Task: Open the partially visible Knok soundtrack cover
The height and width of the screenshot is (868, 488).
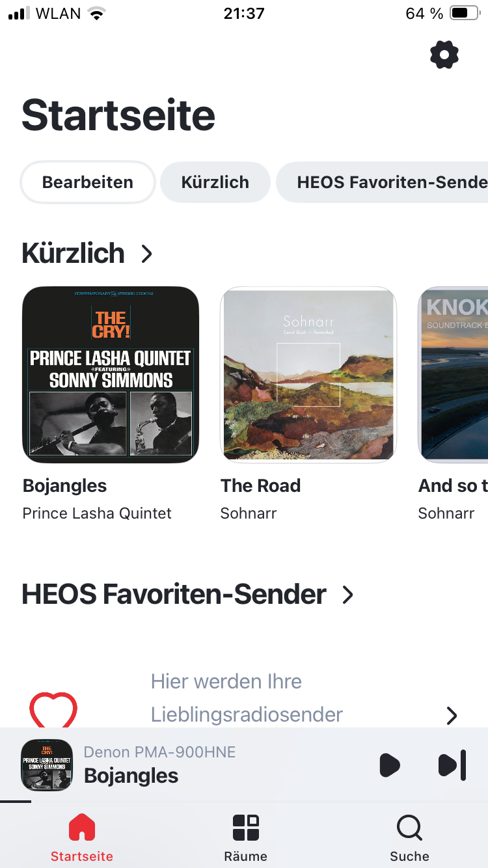Action: coord(454,375)
